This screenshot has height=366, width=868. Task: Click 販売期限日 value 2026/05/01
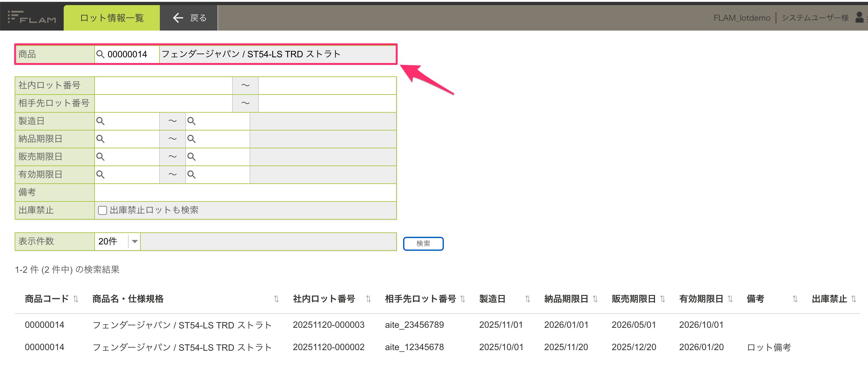(x=633, y=325)
